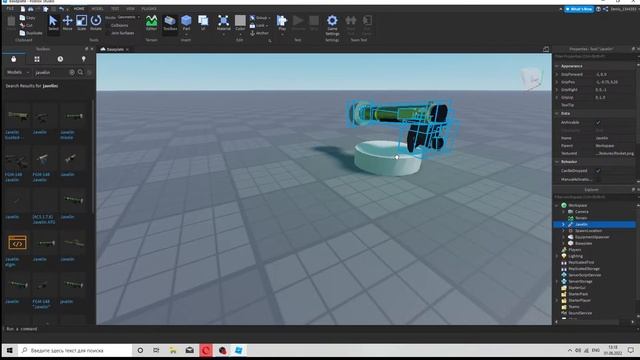This screenshot has width=640, height=360.
Task: Open the Models category dropdown
Action: (x=18, y=72)
